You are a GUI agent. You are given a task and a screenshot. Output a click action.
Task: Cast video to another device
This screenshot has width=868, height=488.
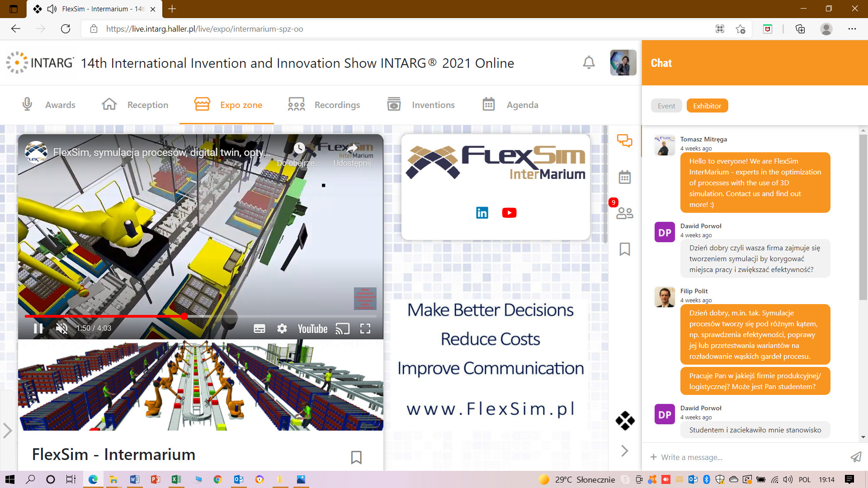click(x=343, y=328)
